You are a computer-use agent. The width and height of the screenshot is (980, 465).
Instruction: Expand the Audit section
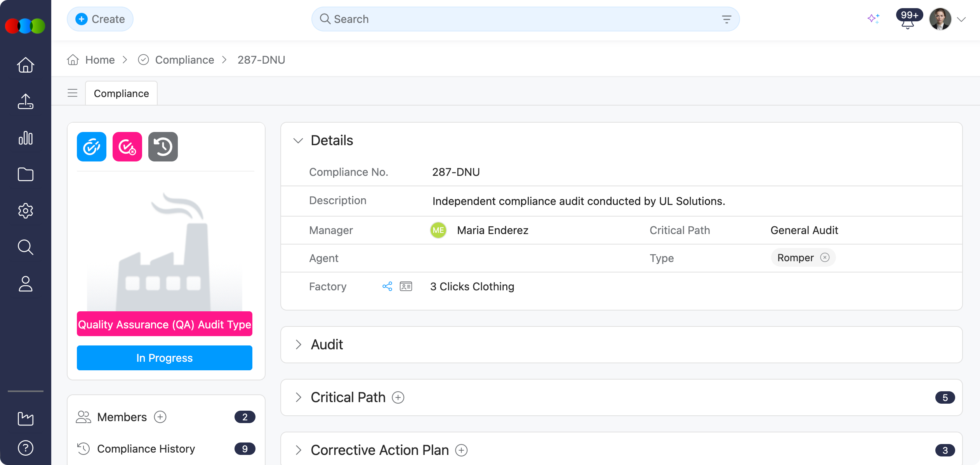299,345
